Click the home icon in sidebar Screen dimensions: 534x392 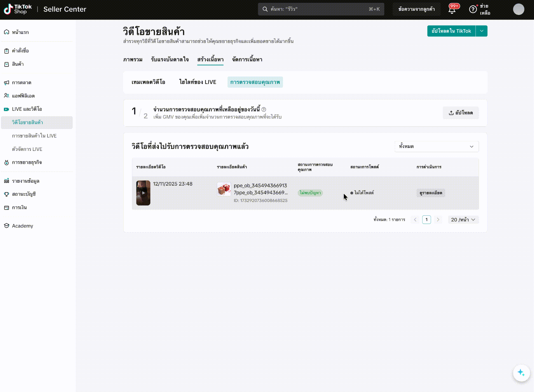6,32
